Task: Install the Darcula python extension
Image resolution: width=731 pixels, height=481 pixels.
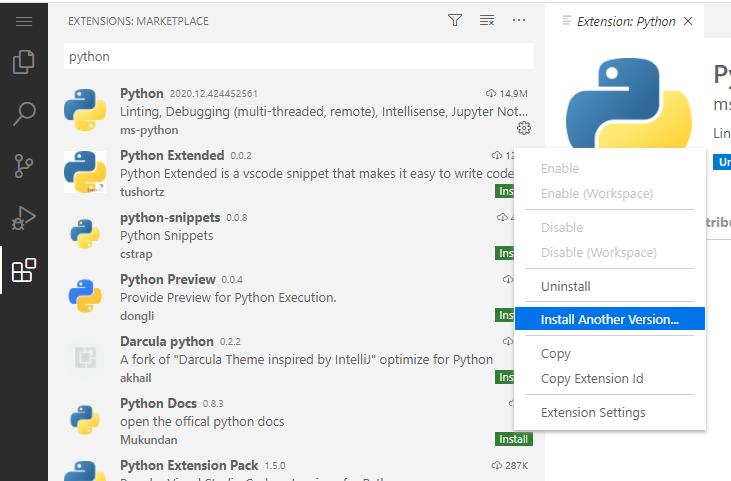Action: (504, 377)
